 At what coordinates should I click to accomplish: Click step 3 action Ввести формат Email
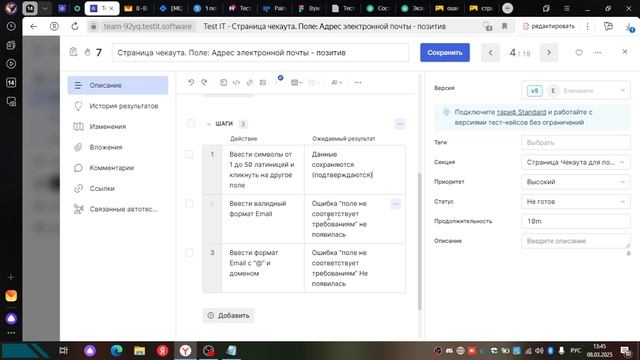[263, 268]
